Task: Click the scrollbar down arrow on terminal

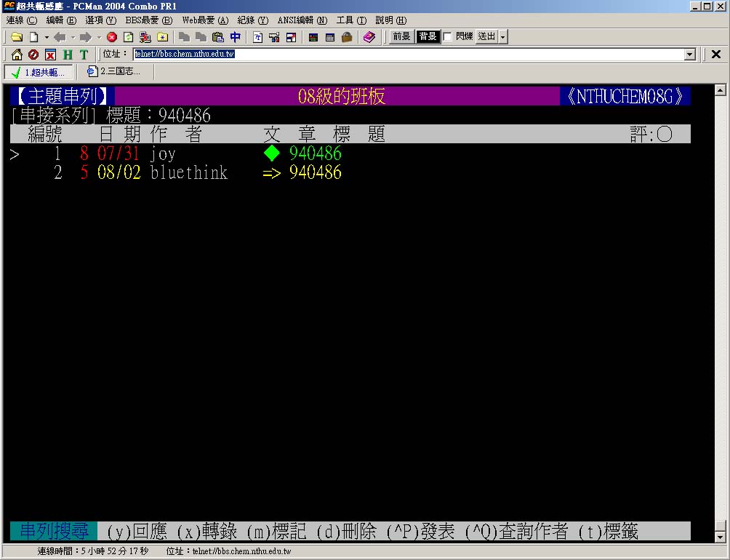Action: click(720, 537)
